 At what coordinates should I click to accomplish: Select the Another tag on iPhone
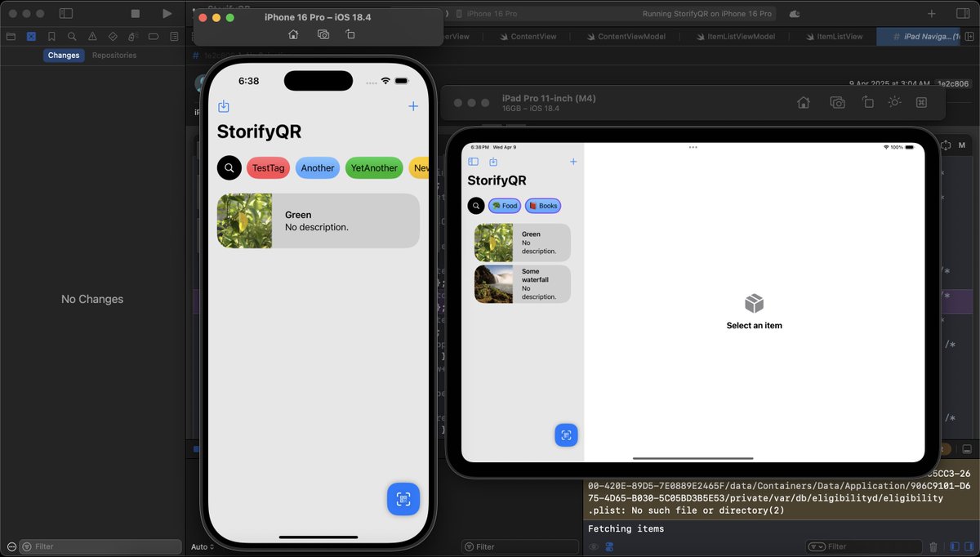pos(318,168)
